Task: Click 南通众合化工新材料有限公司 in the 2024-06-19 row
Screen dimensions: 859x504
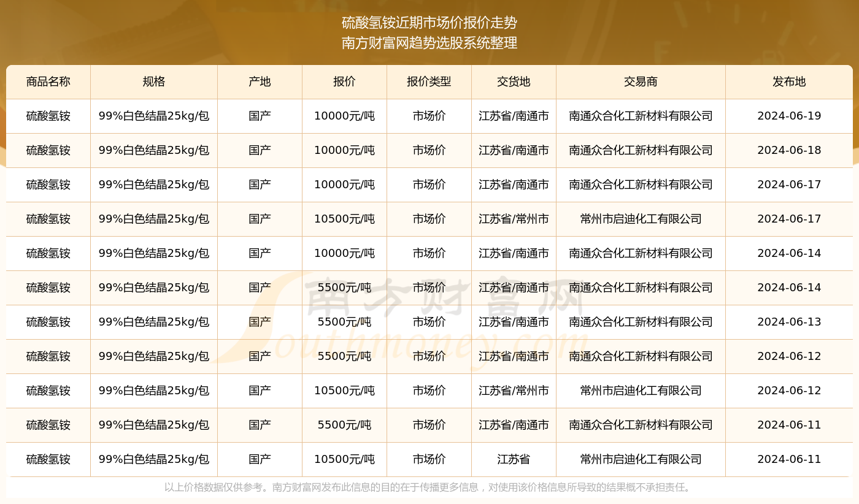Action: pyautogui.click(x=641, y=116)
